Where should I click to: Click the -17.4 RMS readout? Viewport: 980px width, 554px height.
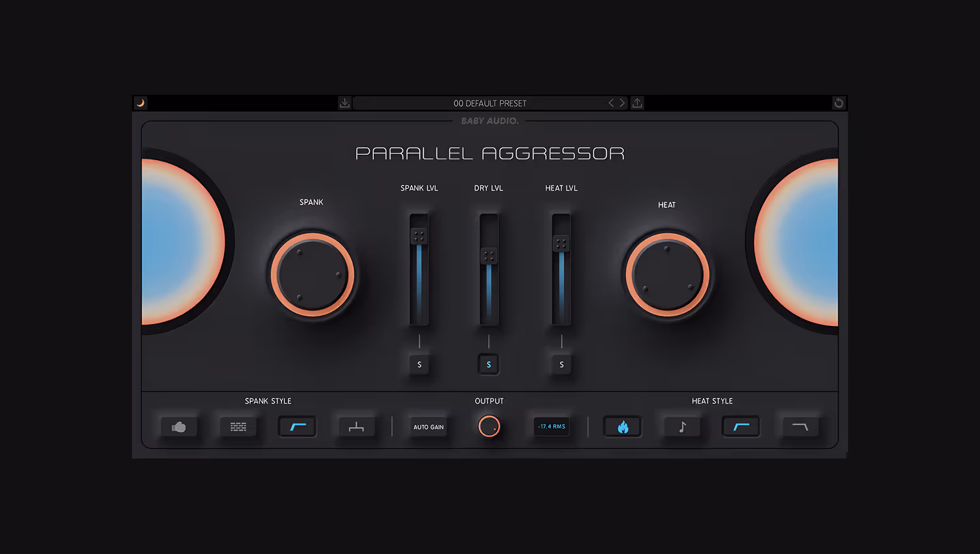pyautogui.click(x=552, y=427)
